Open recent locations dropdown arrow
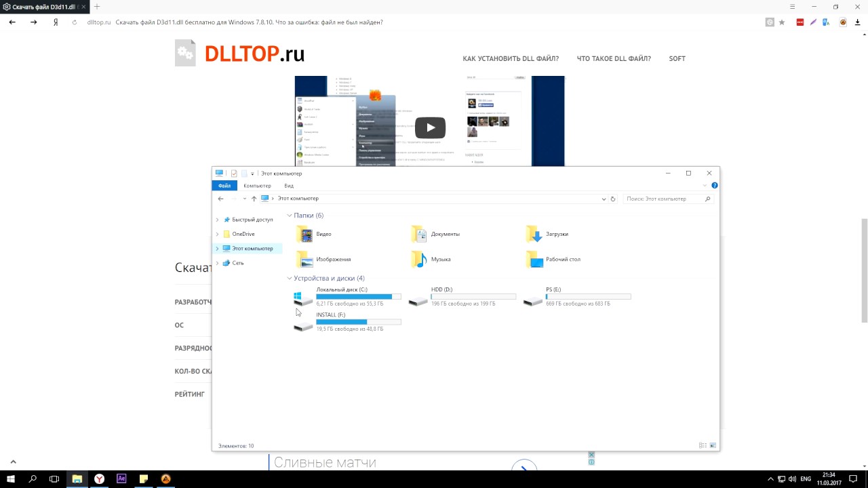This screenshot has height=488, width=868. 244,199
